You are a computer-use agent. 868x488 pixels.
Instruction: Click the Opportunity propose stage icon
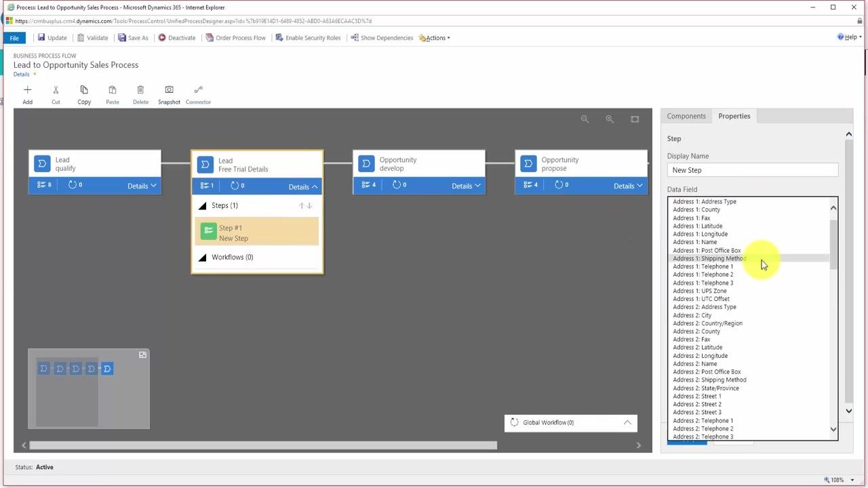tap(528, 164)
